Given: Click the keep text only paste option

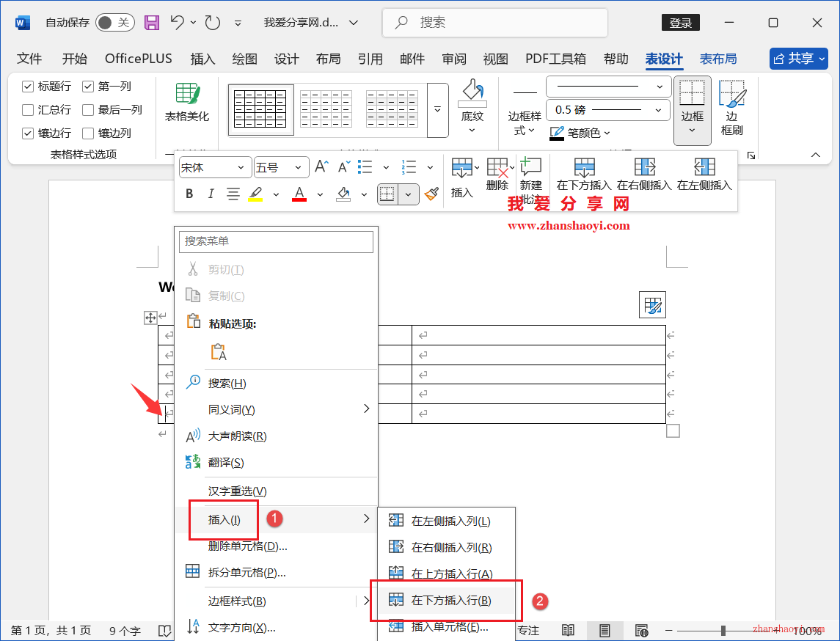Looking at the screenshot, I should coord(219,351).
